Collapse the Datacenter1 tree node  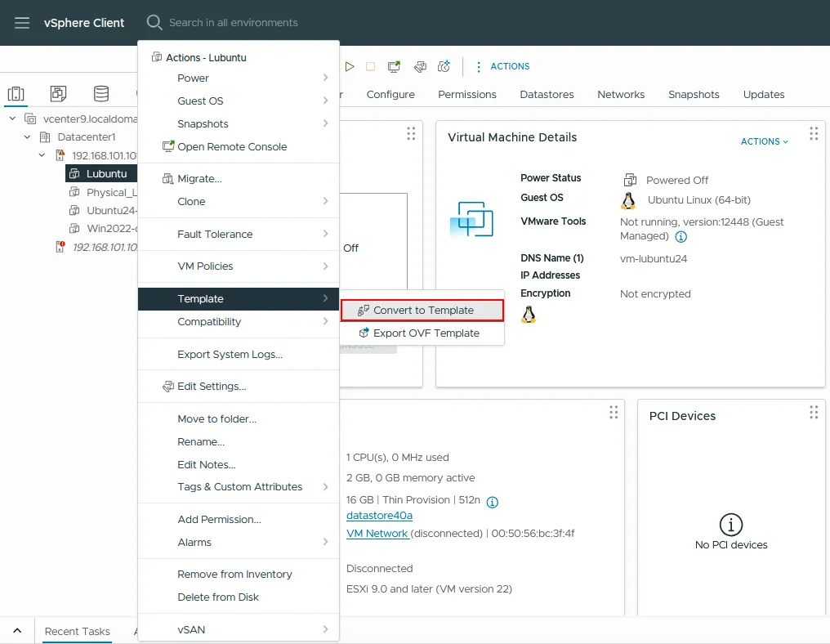[x=28, y=136]
